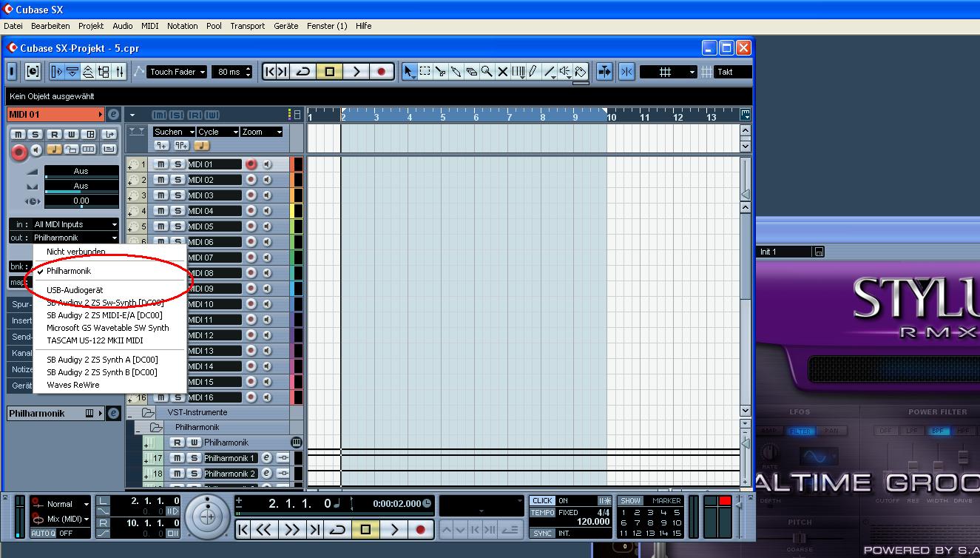This screenshot has height=558, width=980.
Task: Solo track MIDI 05
Action: pos(178,226)
